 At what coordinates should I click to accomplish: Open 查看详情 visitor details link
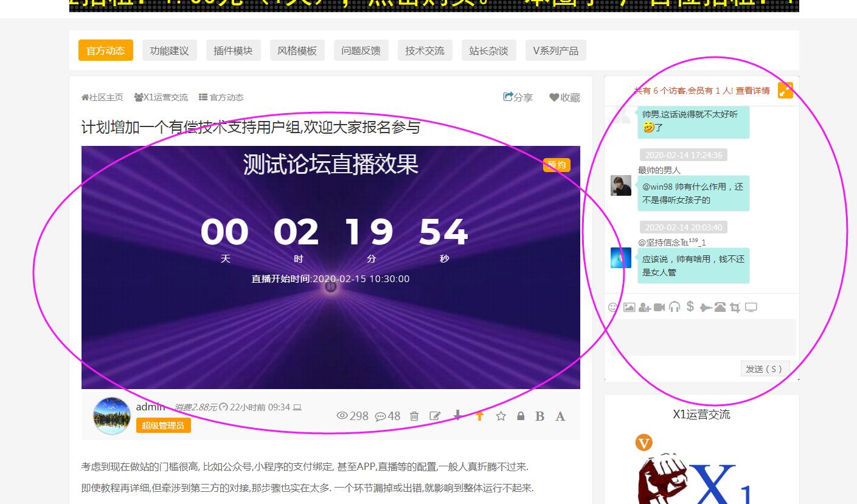tap(753, 91)
